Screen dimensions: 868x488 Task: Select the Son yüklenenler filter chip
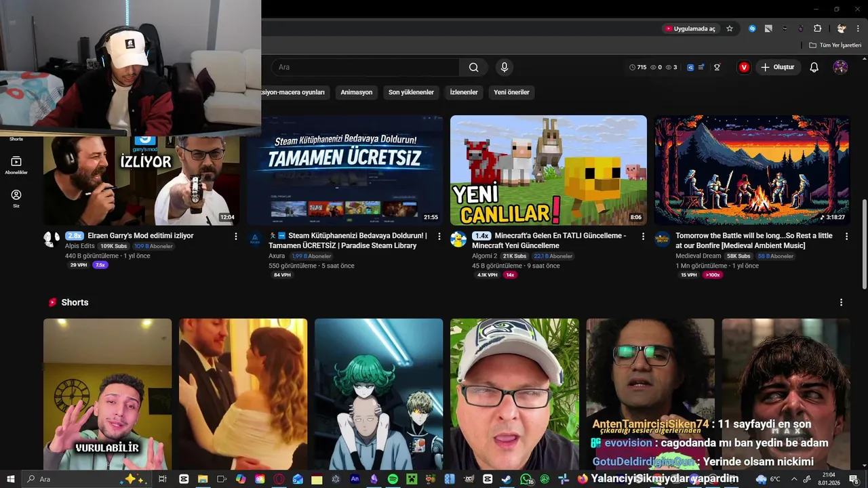pyautogui.click(x=411, y=92)
